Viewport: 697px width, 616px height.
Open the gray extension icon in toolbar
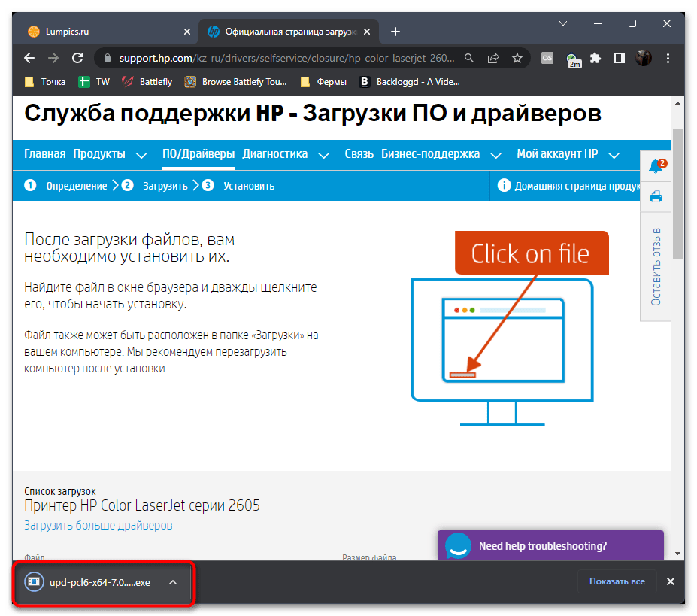tap(547, 58)
